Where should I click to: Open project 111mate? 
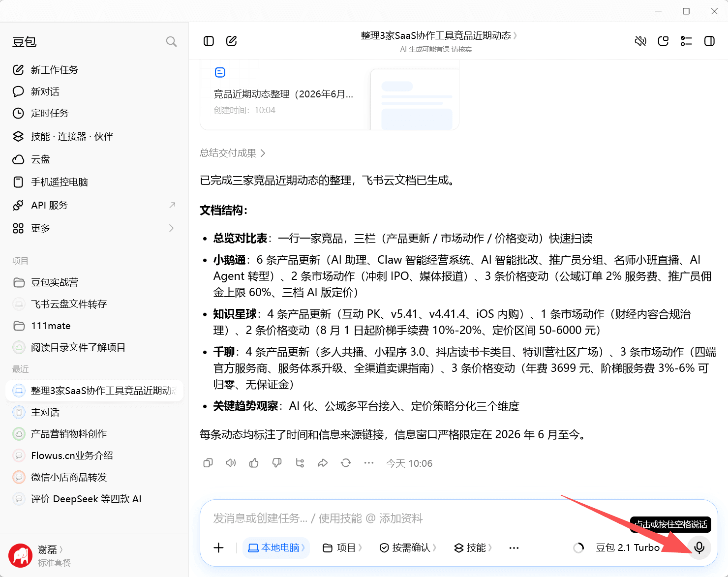point(94,326)
